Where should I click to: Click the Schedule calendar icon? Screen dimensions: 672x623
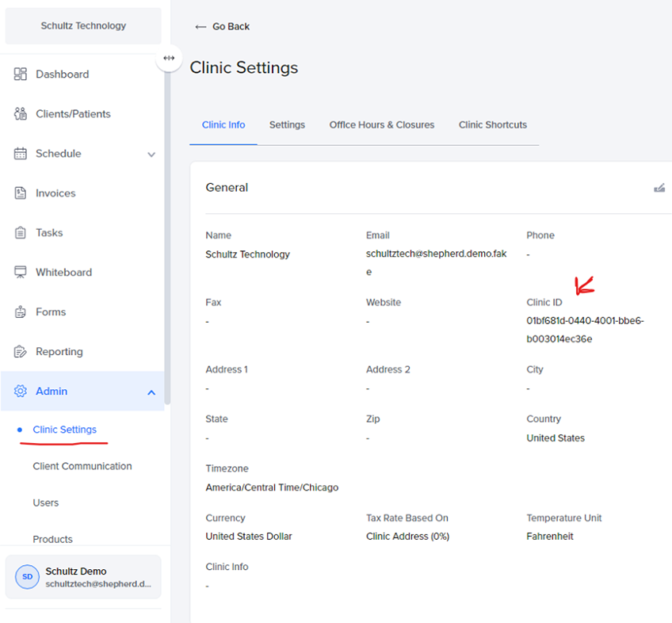point(21,154)
